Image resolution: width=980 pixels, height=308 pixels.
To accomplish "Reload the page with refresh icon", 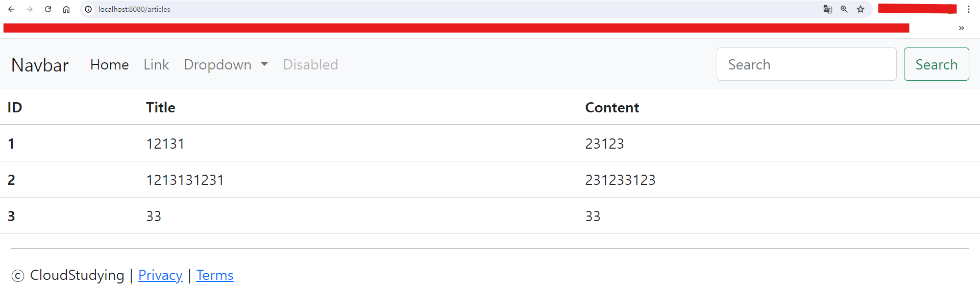I will pos(48,9).
